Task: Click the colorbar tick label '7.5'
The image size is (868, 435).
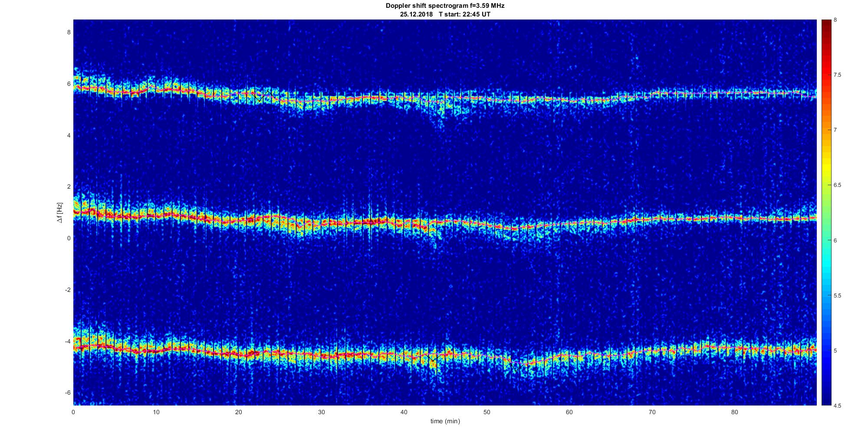Action: click(x=837, y=75)
